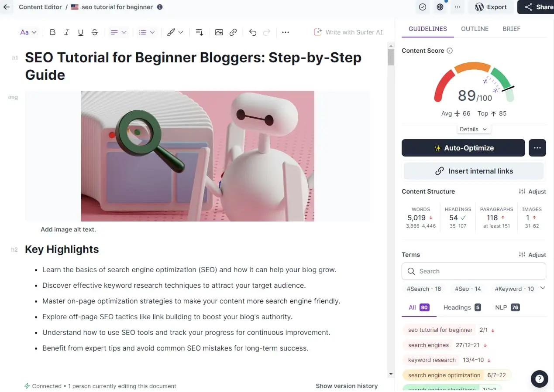Click the 'keyword research' term chip

[432, 360]
